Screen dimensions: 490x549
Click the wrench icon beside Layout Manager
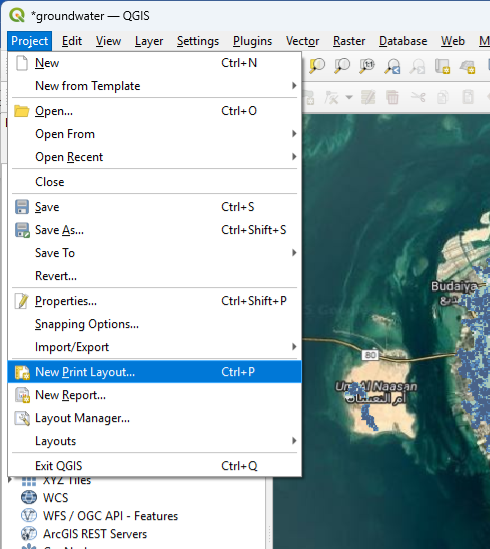tap(22, 418)
